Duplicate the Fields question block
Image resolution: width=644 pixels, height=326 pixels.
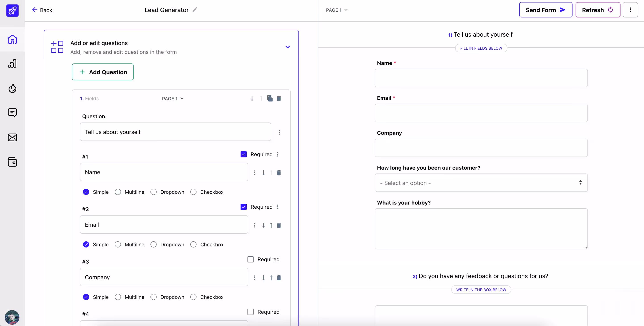(270, 98)
